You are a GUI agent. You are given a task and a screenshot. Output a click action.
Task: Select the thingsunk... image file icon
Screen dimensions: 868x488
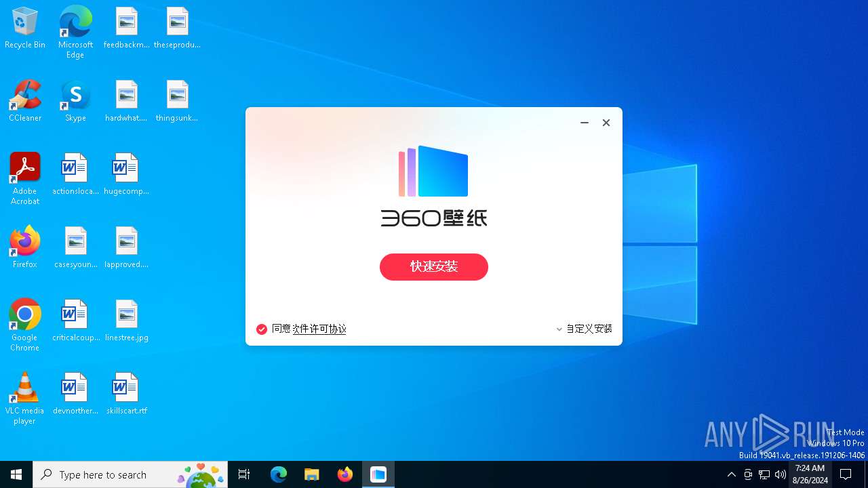[x=177, y=101]
